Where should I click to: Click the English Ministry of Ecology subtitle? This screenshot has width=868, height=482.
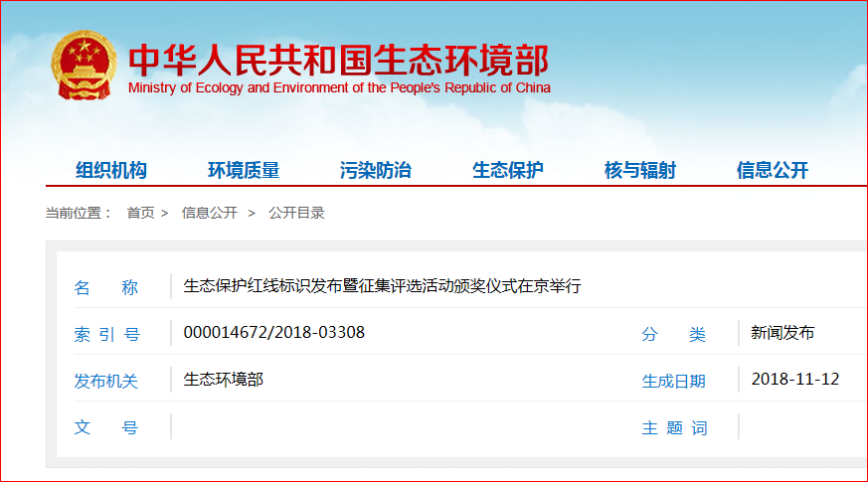click(x=339, y=87)
